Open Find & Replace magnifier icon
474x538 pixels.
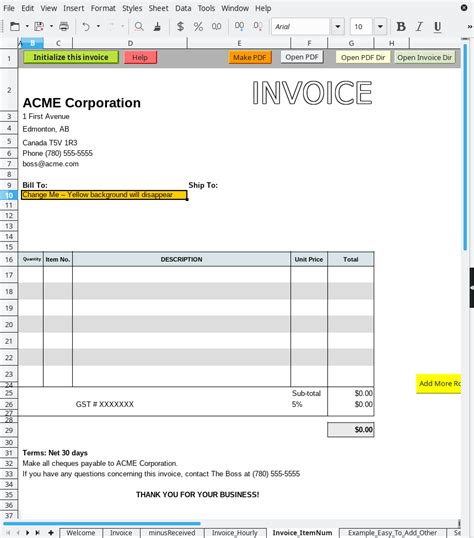coord(139,26)
